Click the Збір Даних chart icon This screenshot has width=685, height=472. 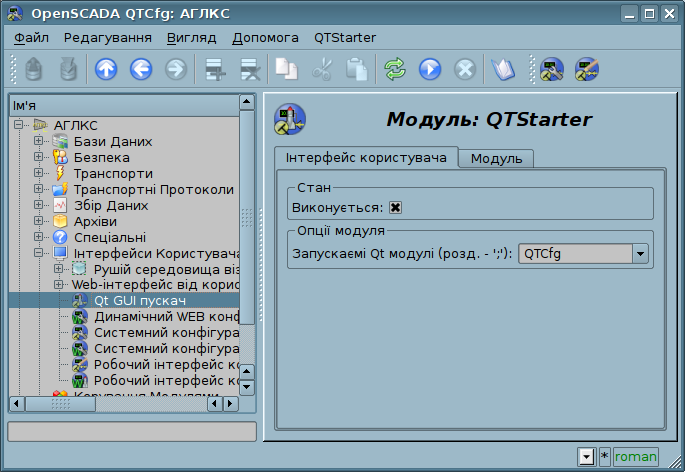tap(60, 205)
